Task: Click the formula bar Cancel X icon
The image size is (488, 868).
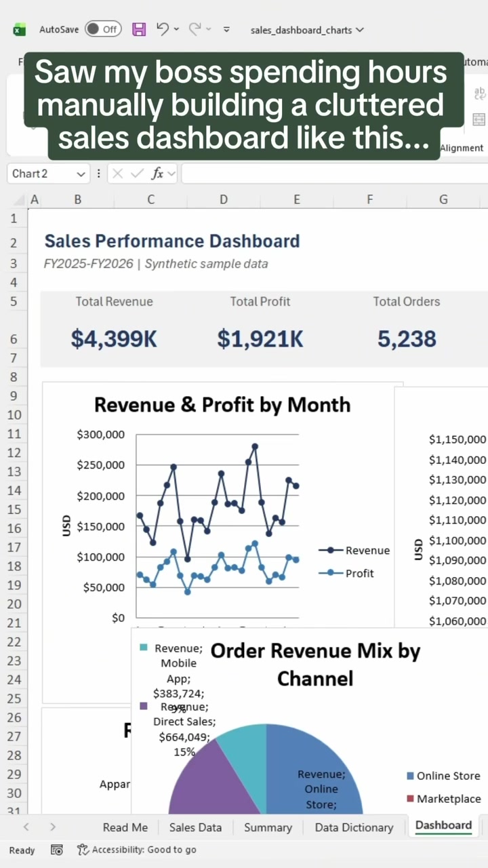Action: coord(117,174)
